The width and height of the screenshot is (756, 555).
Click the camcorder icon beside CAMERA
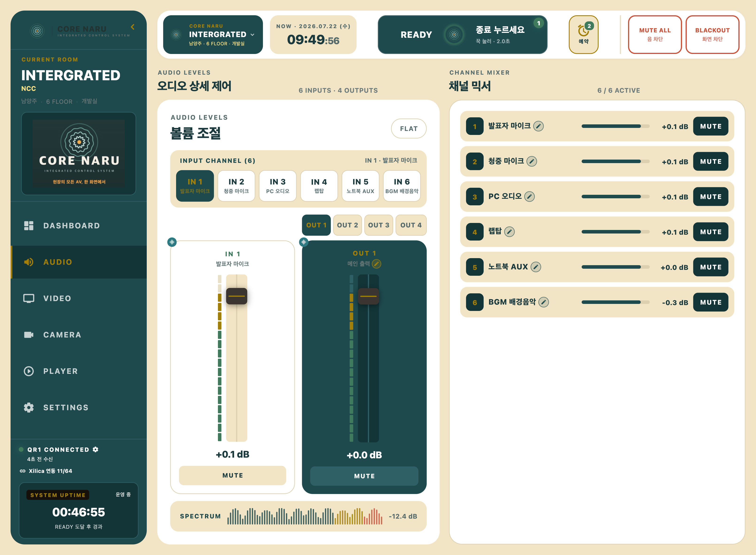click(x=29, y=335)
